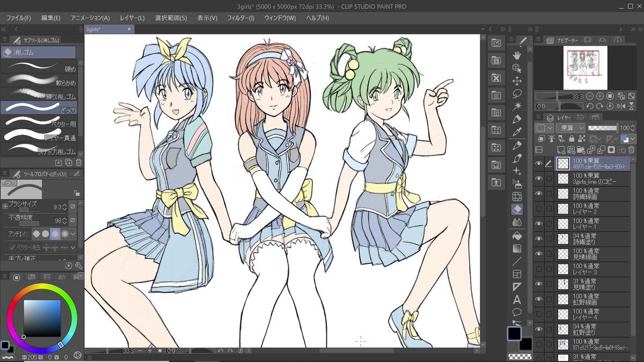Open Sub Tool palette menu icon

[x=5, y=40]
